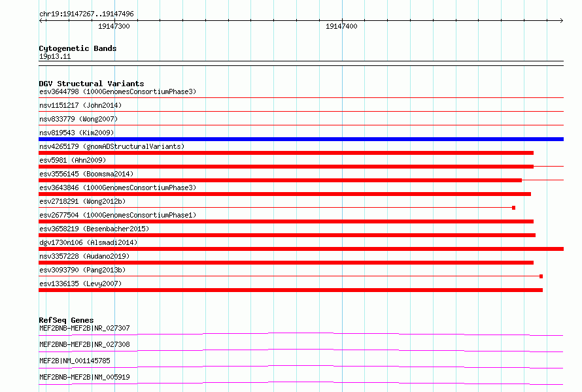Open variant esv3556145 (Boomsma2014) label

pyautogui.click(x=86, y=174)
